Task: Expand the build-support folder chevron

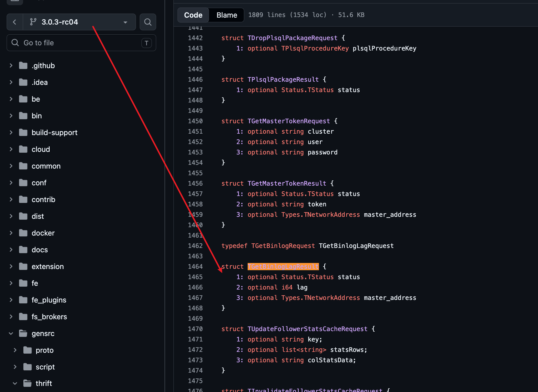Action: coord(11,132)
